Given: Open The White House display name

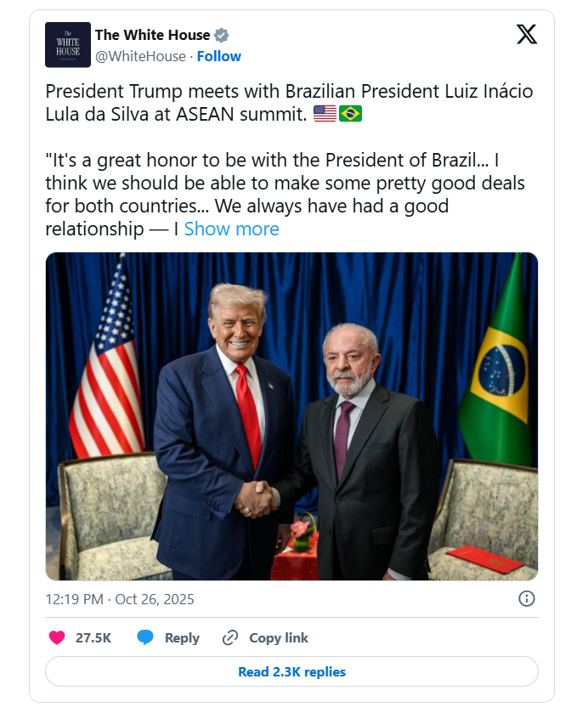Looking at the screenshot, I should [x=152, y=35].
